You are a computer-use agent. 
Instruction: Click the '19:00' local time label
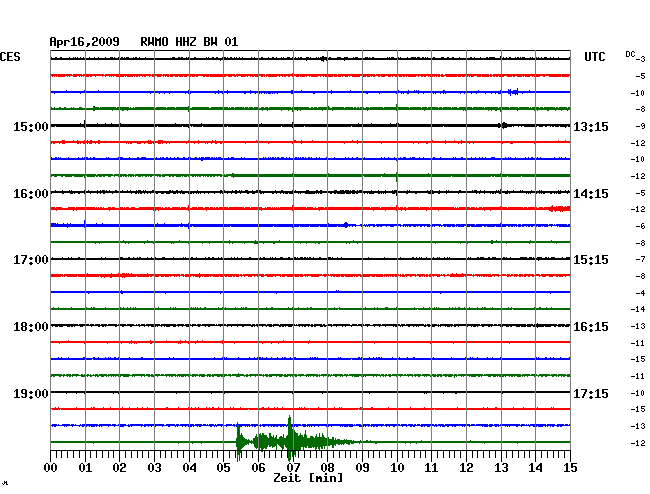pos(31,394)
